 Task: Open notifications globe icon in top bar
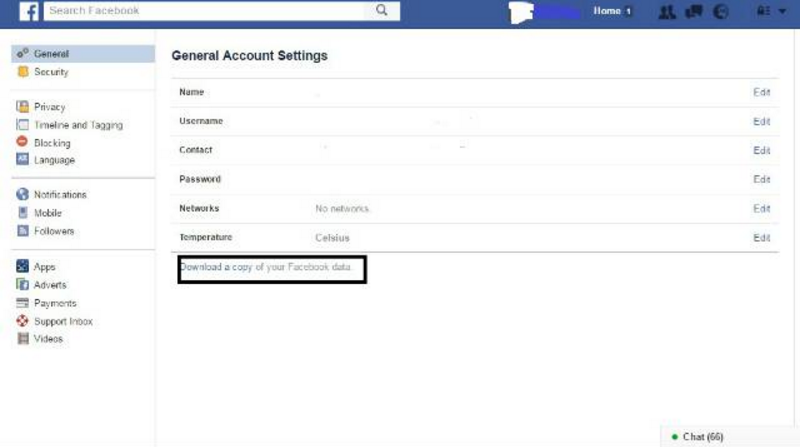pyautogui.click(x=720, y=11)
